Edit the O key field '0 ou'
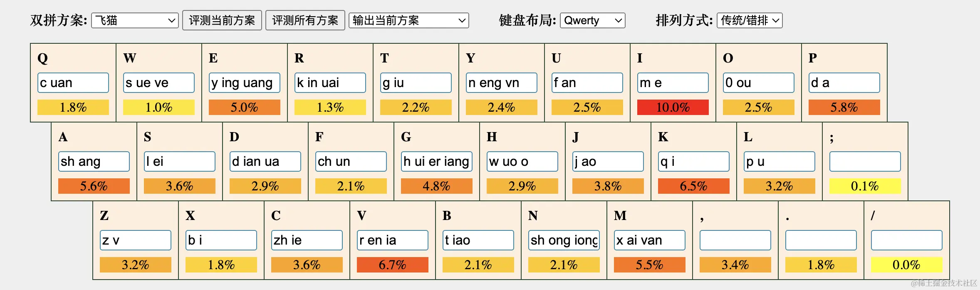The width and height of the screenshot is (980, 290). point(759,82)
